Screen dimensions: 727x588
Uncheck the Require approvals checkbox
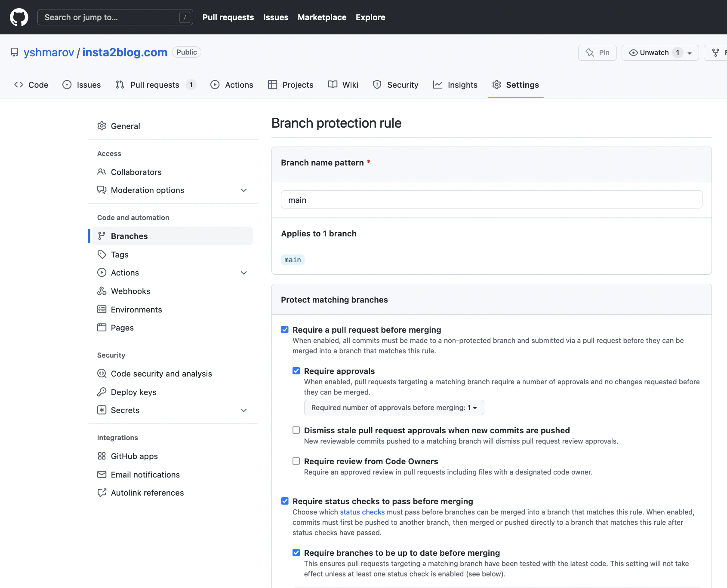tap(296, 371)
